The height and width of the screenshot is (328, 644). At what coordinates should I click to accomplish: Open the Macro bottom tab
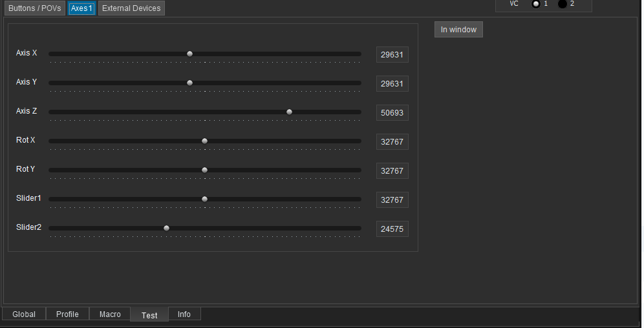(x=110, y=314)
